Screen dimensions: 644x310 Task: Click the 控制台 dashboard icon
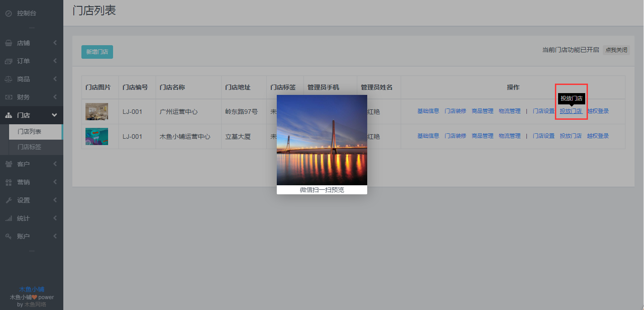click(9, 14)
